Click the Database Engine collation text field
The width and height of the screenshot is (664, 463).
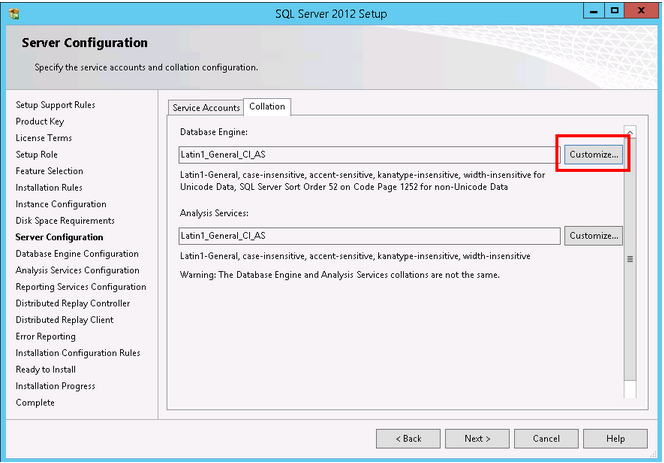(x=368, y=155)
